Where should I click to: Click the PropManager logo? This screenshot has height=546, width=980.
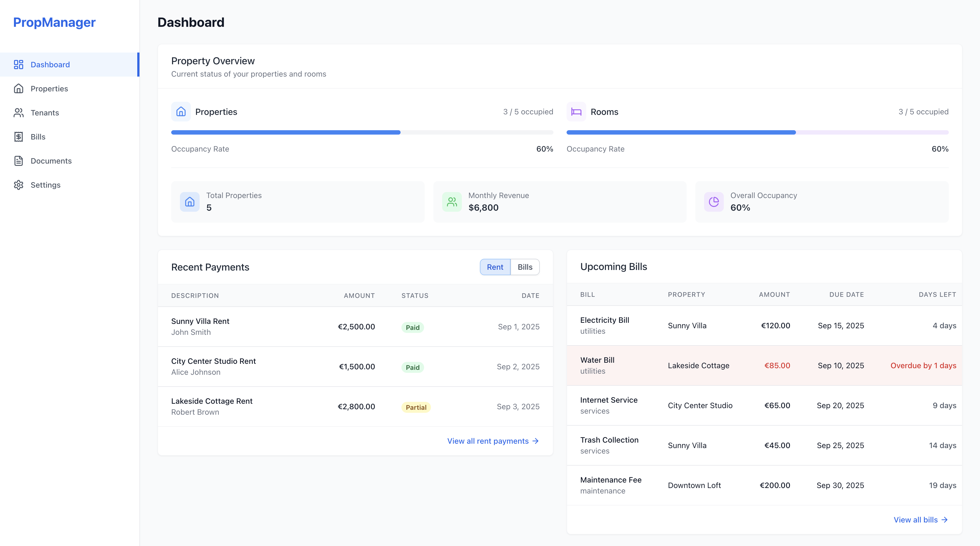[x=54, y=22]
